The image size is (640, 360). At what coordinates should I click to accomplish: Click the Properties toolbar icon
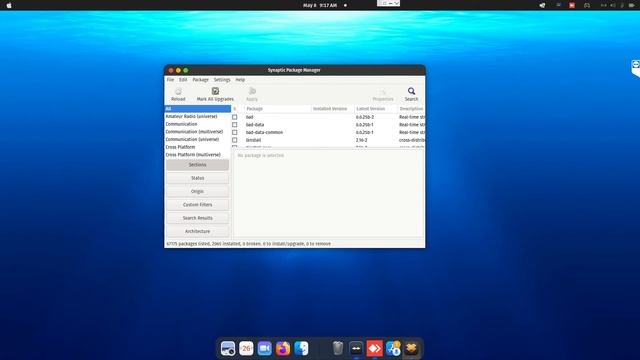383,91
